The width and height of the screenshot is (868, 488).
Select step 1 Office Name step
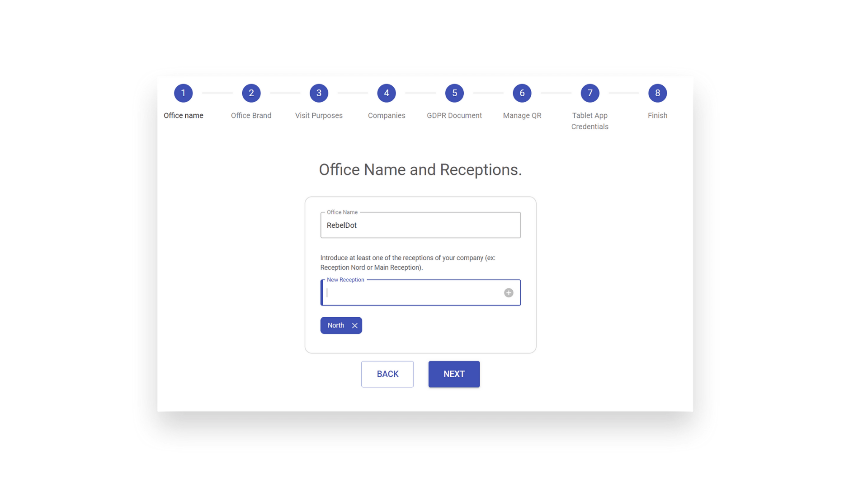point(183,92)
